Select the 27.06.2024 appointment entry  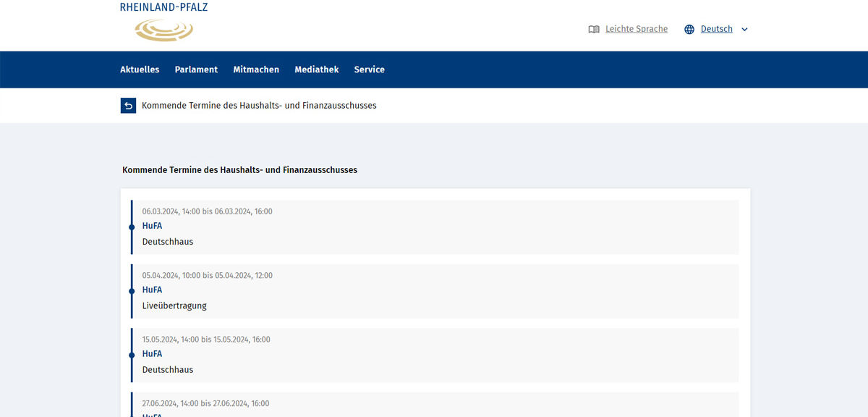tap(434, 404)
